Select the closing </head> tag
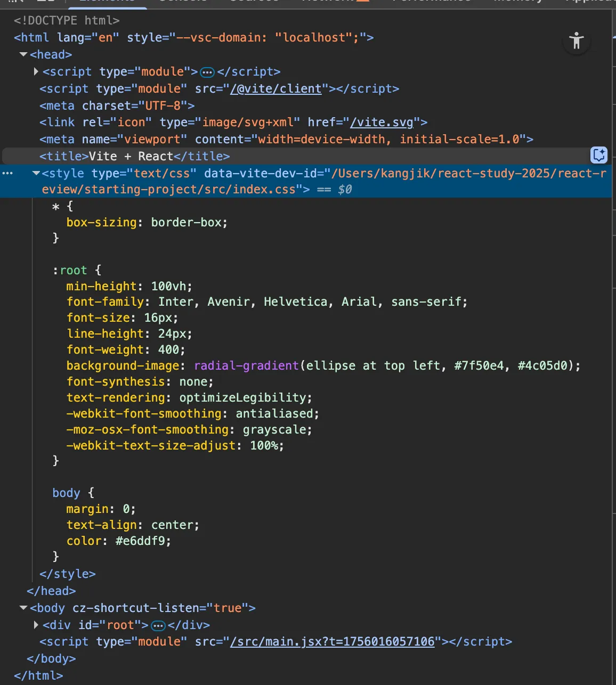Screen dimensions: 616x685 (x=52, y=591)
